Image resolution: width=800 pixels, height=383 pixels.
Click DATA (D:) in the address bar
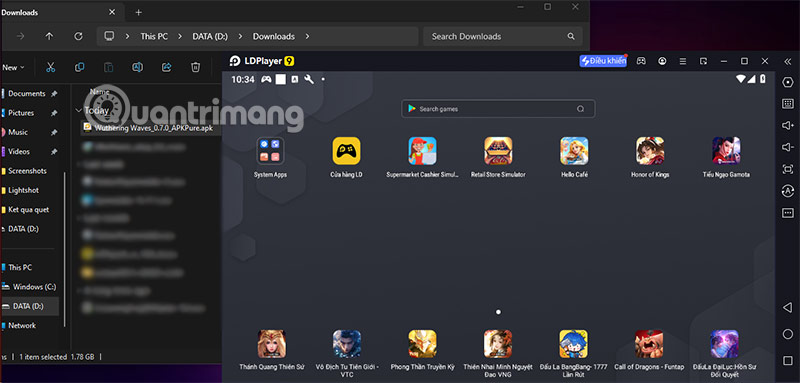pyautogui.click(x=210, y=37)
